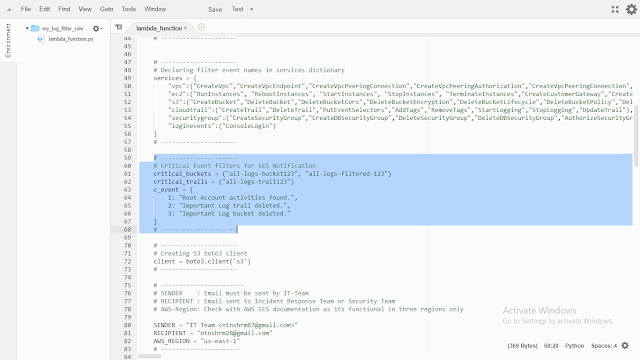Image resolution: width=640 pixels, height=360 pixels.
Task: Switch to the lambda_function tab
Action: (x=159, y=28)
